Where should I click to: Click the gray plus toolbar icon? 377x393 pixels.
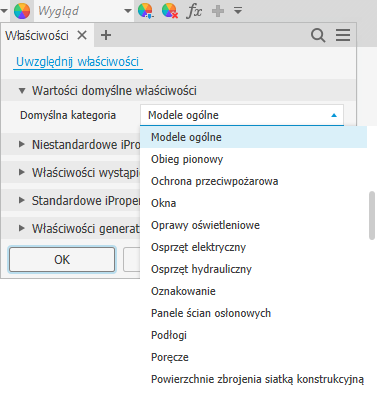click(218, 11)
